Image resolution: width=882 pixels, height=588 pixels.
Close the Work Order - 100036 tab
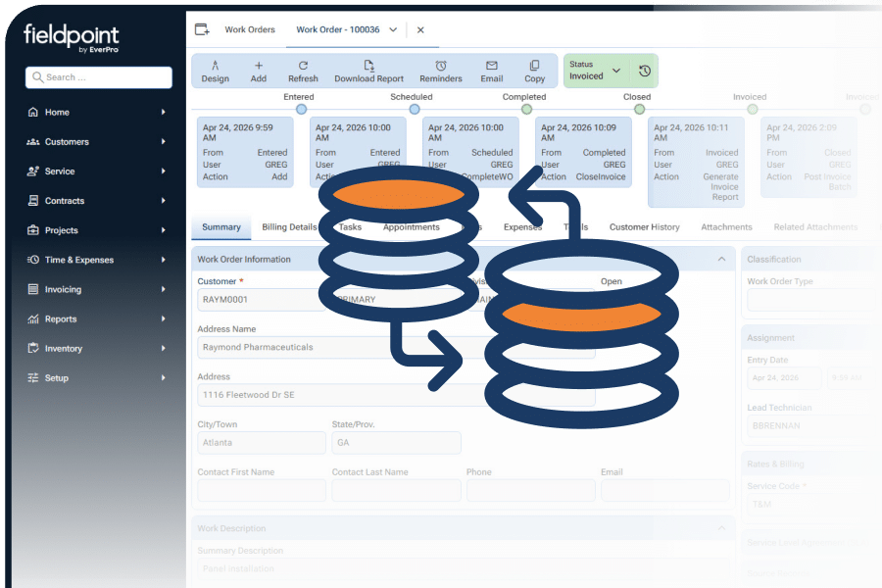[420, 29]
